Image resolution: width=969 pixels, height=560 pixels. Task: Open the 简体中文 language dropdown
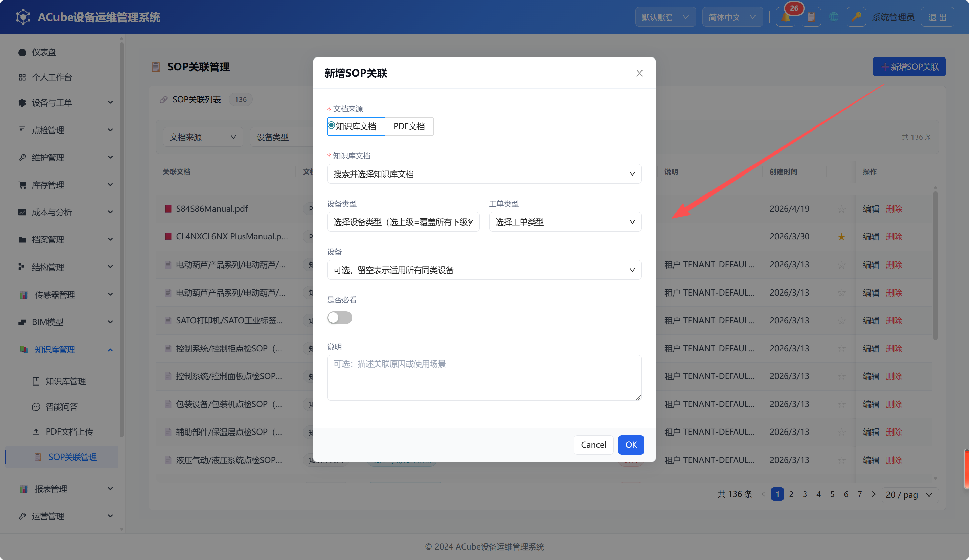coord(733,17)
